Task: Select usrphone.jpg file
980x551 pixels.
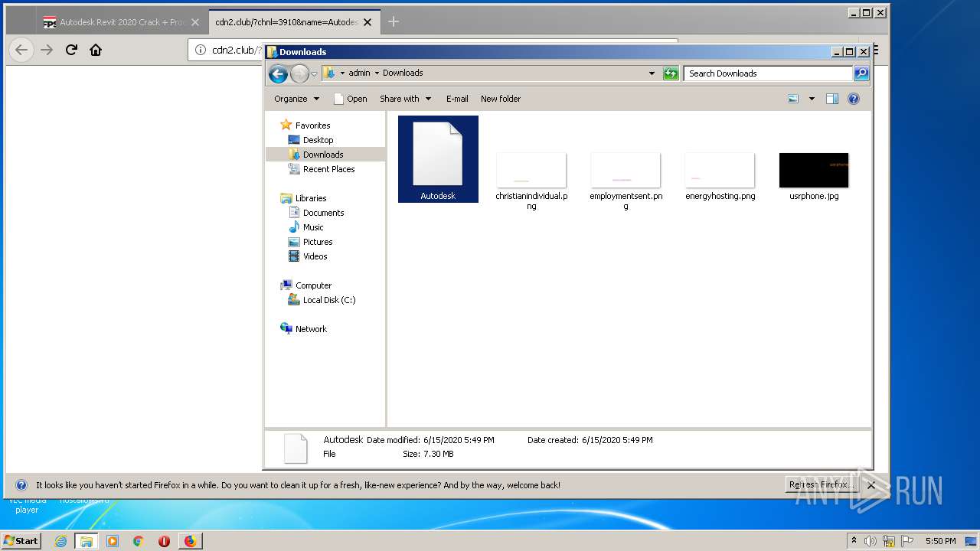Action: point(814,177)
